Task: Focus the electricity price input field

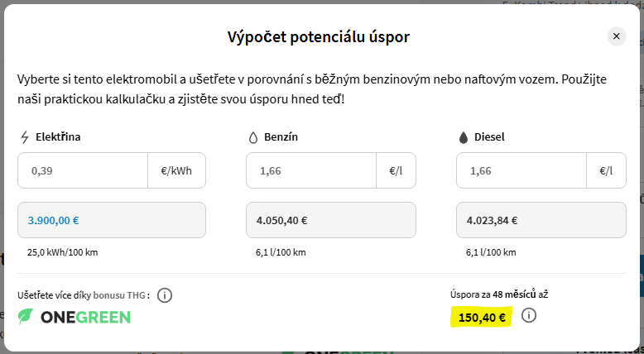Action: coord(83,171)
